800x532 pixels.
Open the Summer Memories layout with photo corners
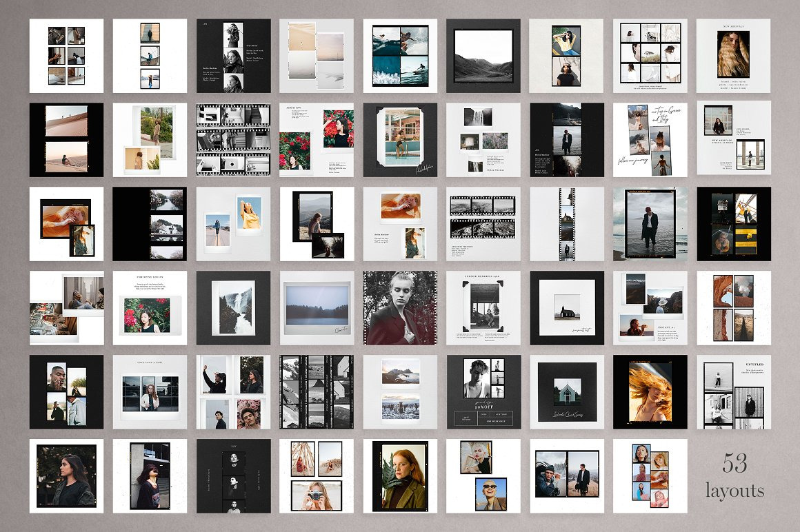[x=483, y=308]
